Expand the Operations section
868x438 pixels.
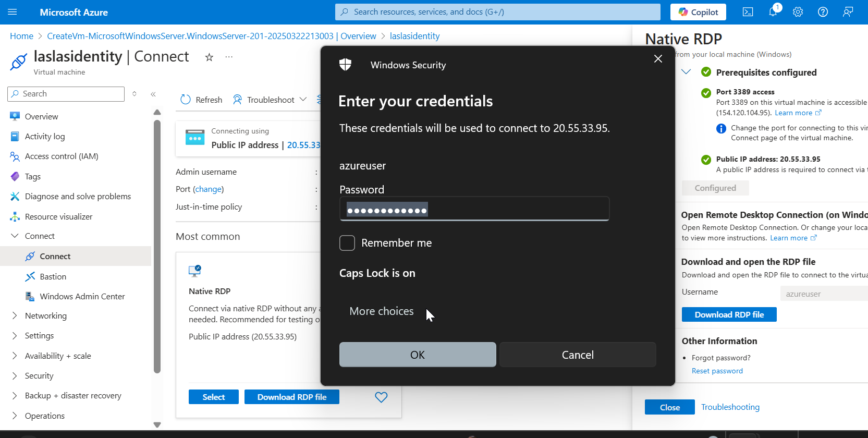click(x=15, y=416)
